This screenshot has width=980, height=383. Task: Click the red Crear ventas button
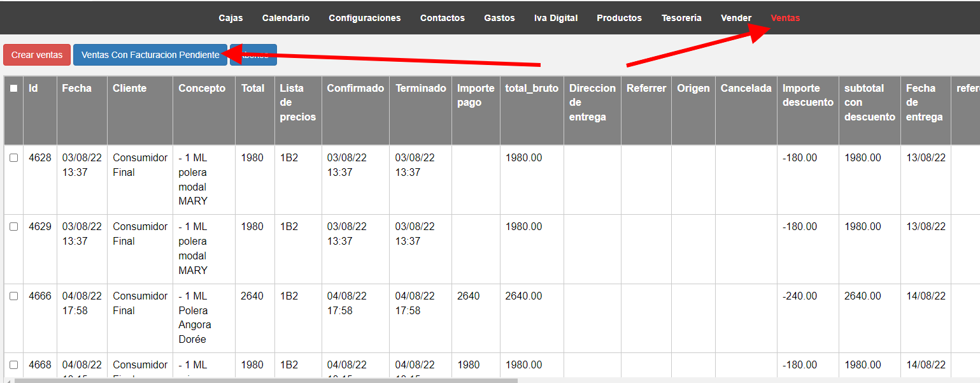click(x=37, y=55)
